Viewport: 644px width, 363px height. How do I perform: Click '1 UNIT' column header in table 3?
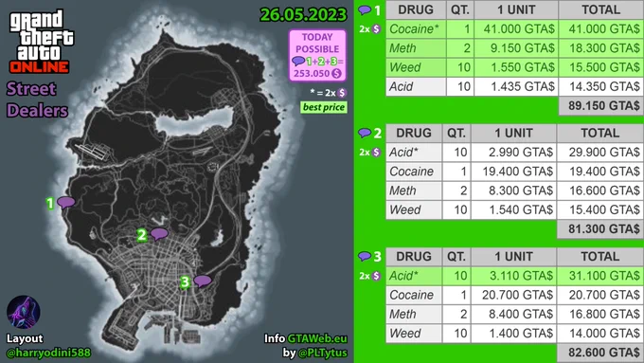(514, 256)
